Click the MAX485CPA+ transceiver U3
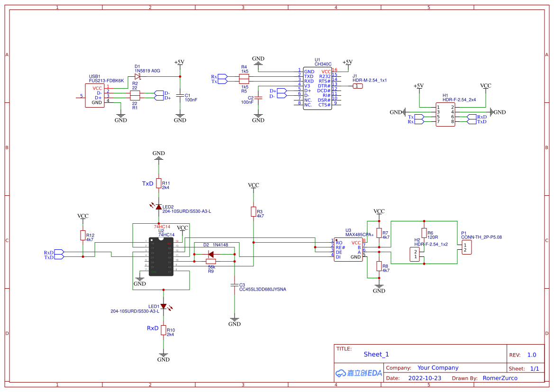This screenshot has width=554, height=392. (x=348, y=249)
